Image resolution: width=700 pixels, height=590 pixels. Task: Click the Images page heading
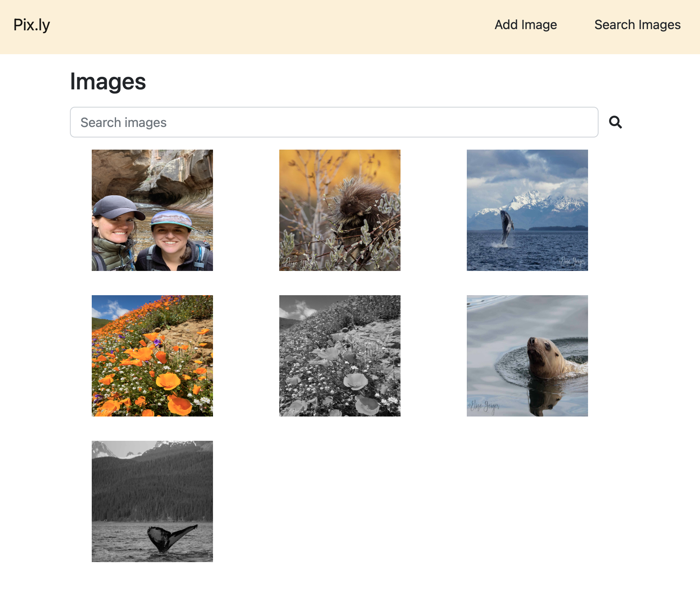[108, 82]
